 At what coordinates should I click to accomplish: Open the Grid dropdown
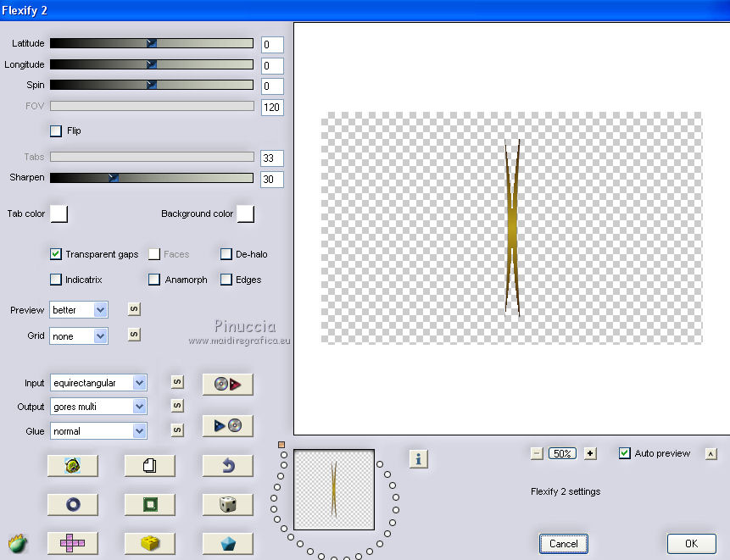79,335
